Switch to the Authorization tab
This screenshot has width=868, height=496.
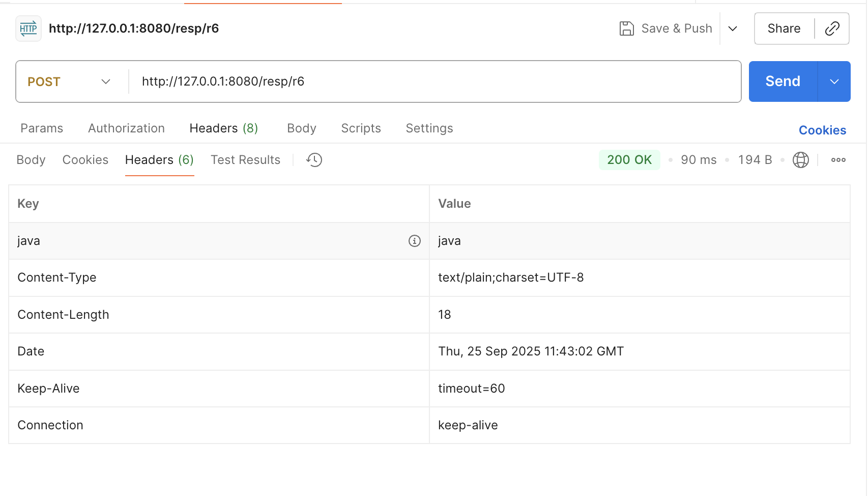coord(126,128)
